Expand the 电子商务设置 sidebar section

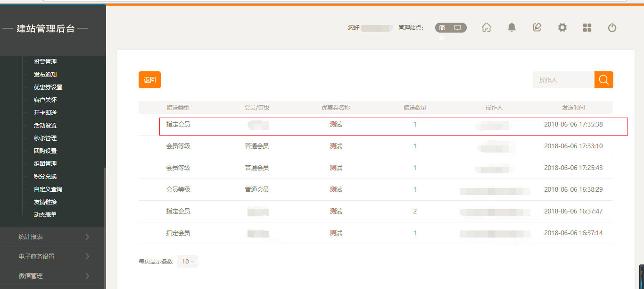coord(52,256)
